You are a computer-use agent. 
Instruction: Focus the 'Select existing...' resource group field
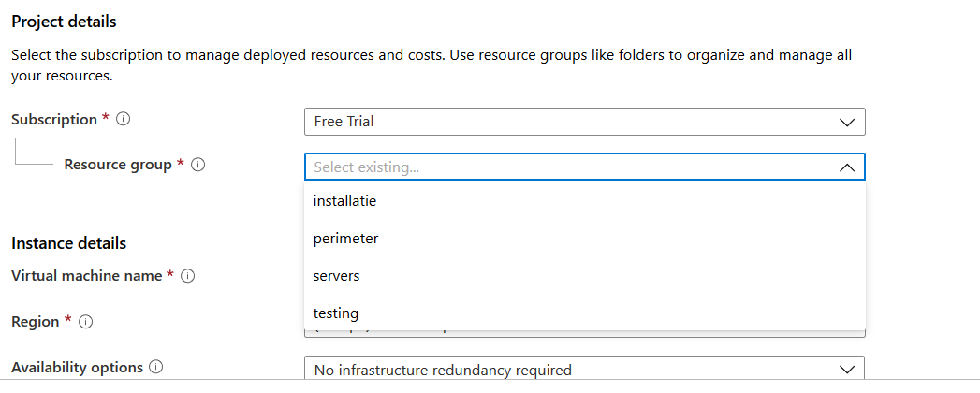coord(562,167)
